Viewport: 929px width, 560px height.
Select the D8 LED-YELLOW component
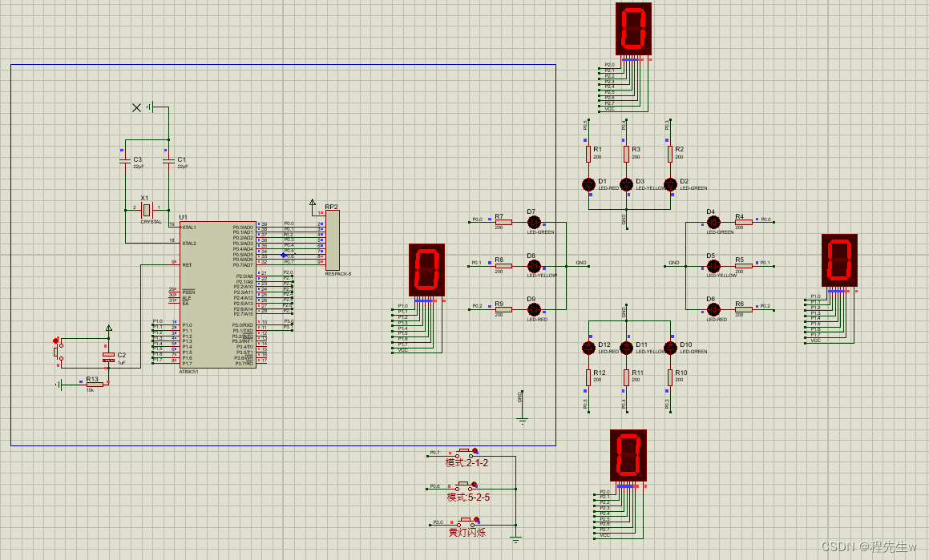[x=534, y=266]
